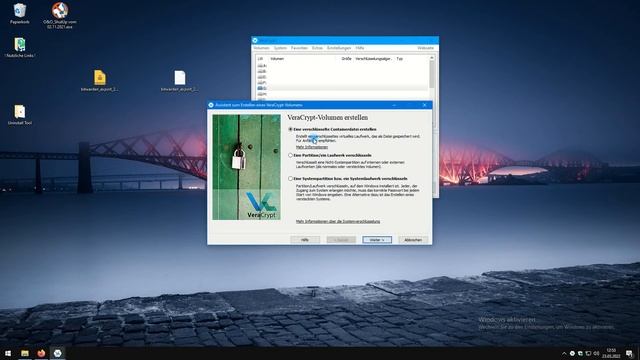Select the Papierkorb recycle bin desktop icon
This screenshot has width=640, height=360.
click(20, 13)
